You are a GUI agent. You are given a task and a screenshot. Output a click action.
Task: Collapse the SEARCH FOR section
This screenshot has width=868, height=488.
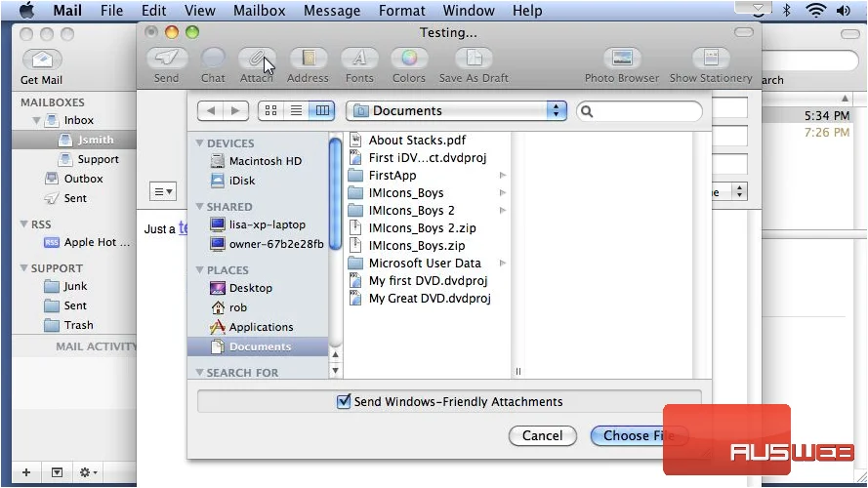(x=199, y=373)
